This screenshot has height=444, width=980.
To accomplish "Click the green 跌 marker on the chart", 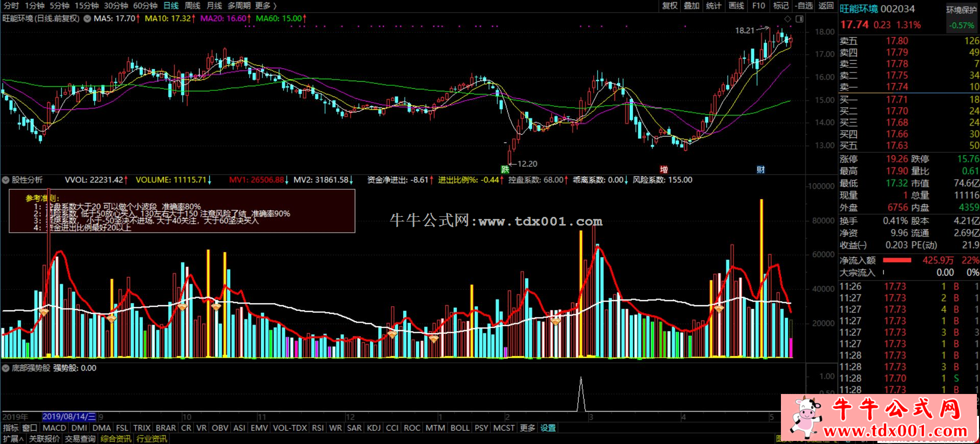I will click(505, 169).
